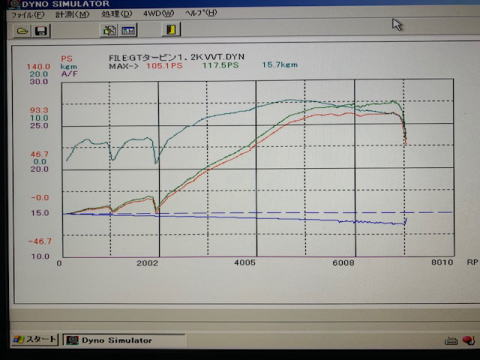Open the ファイル(F) menu

coord(28,15)
